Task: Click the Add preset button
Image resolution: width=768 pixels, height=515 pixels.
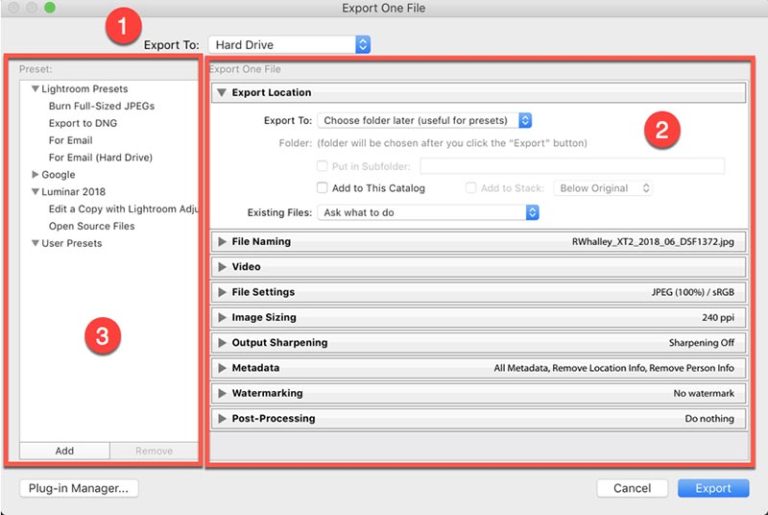Action: (x=65, y=451)
